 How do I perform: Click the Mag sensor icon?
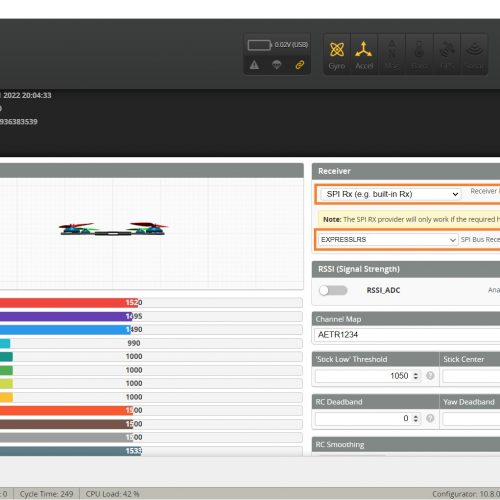tap(391, 54)
